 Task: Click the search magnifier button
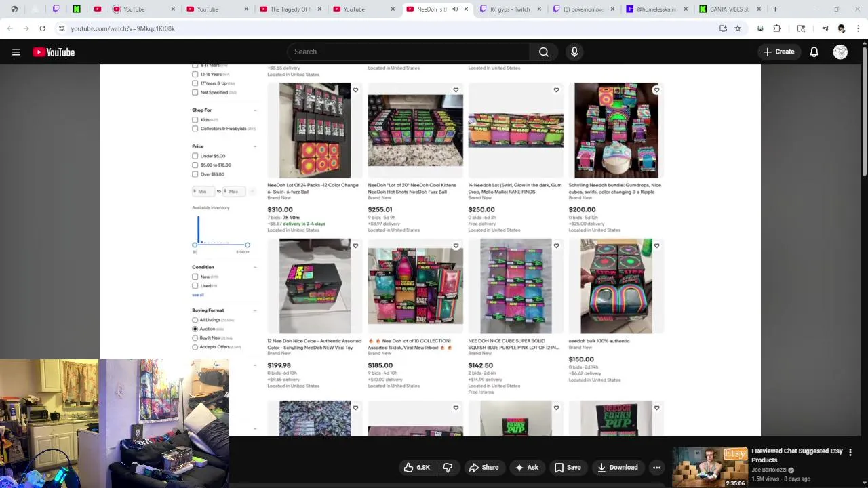coord(544,52)
